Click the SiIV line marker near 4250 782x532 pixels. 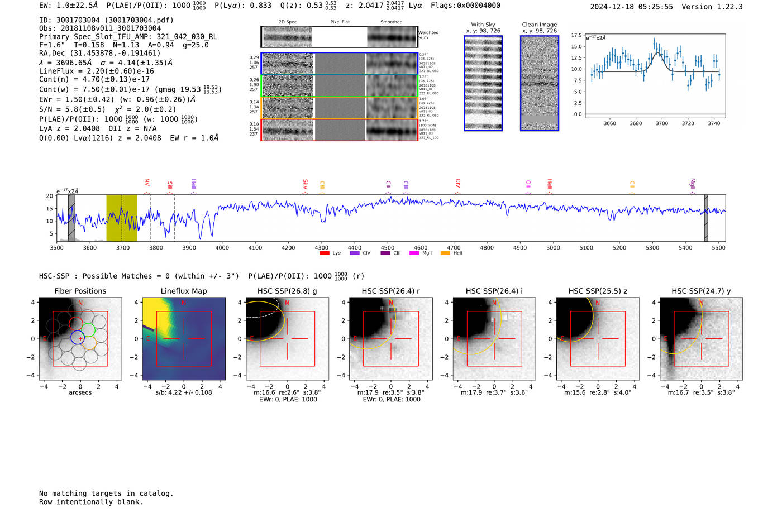306,185
